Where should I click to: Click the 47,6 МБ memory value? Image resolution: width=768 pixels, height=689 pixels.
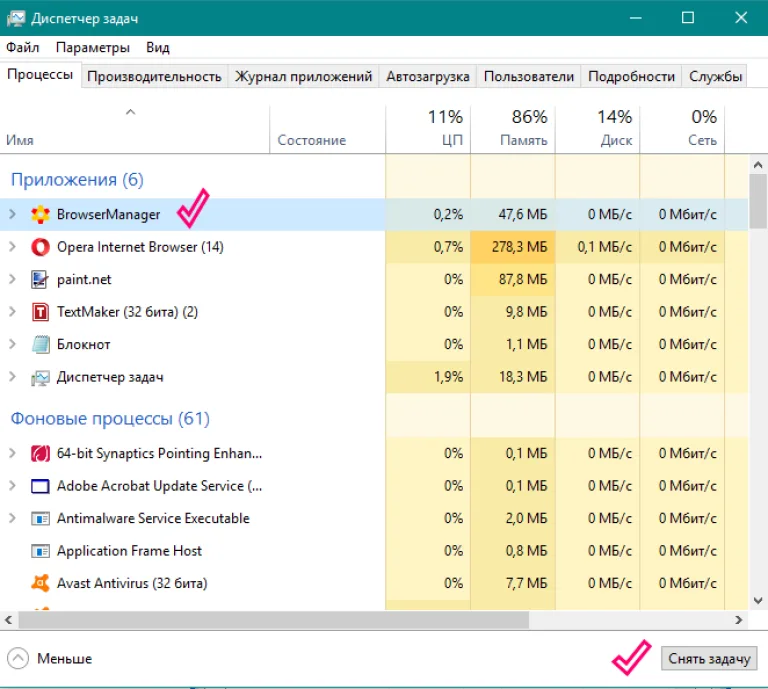click(x=523, y=214)
